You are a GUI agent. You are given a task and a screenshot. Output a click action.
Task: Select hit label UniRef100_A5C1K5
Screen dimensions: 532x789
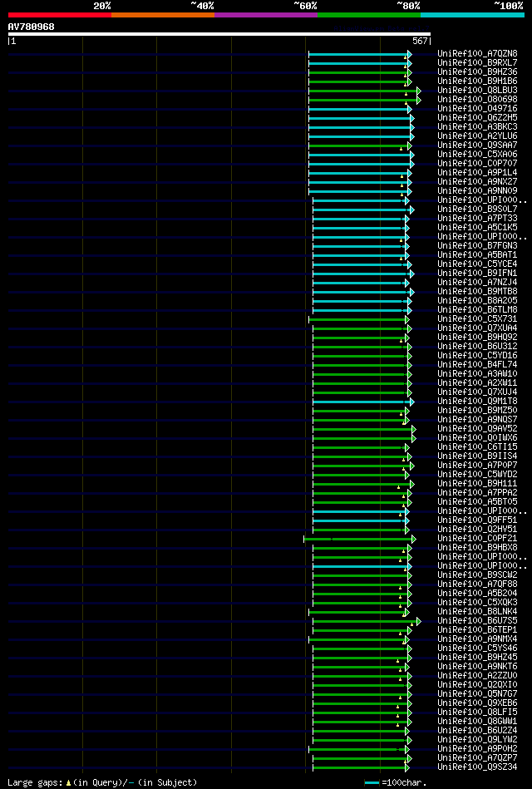pyautogui.click(x=477, y=228)
